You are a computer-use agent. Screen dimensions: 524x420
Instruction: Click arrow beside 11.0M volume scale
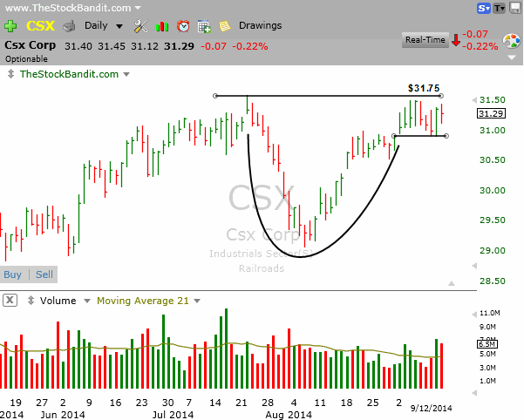coord(474,314)
